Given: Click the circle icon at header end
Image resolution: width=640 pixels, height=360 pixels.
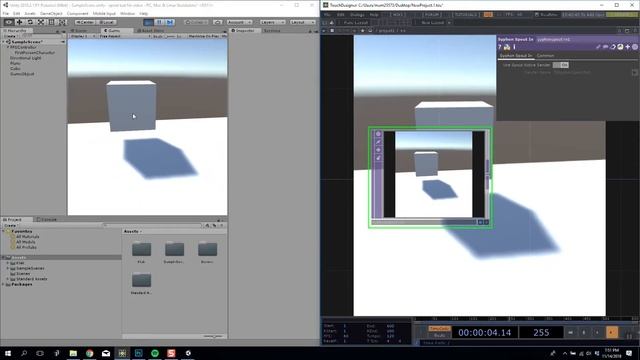Looking at the screenshot, I should pos(635,47).
